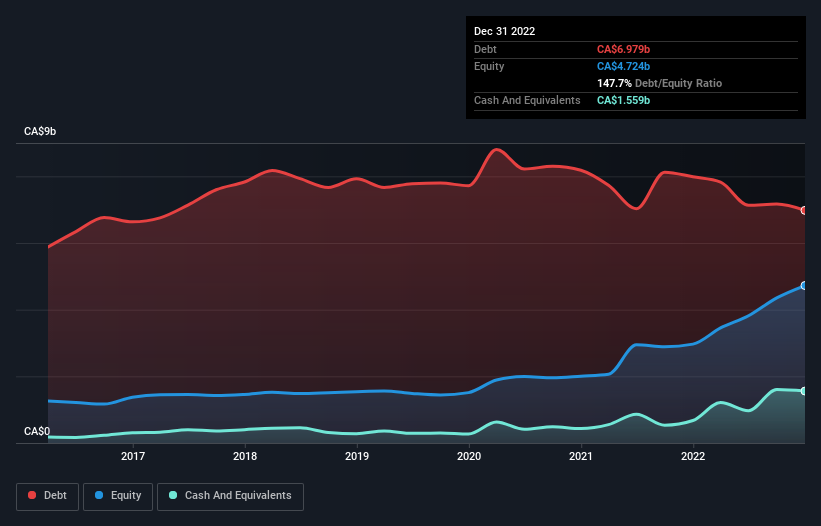Screen dimensions: 821x526
Task: Click the Debt row label in tooltip
Action: 485,49
